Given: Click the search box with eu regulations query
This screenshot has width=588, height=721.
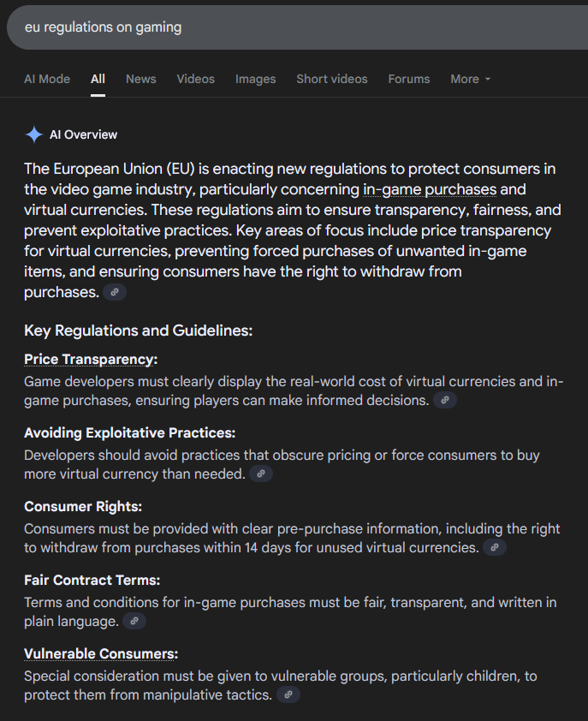Looking at the screenshot, I should pos(297,27).
